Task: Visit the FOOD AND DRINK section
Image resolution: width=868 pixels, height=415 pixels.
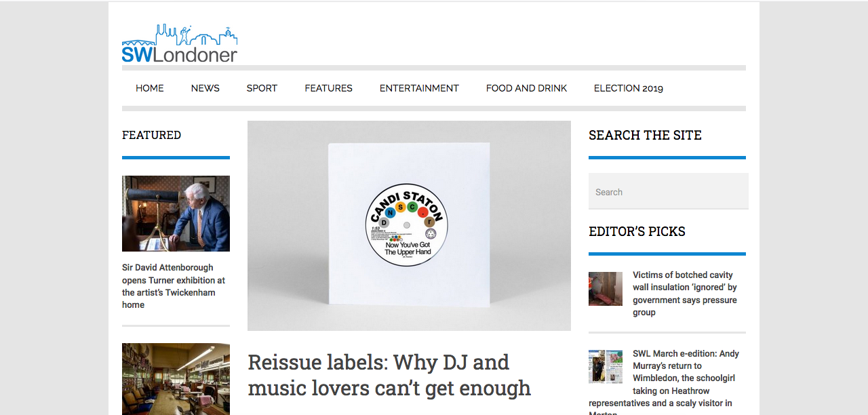Action: 526,88
